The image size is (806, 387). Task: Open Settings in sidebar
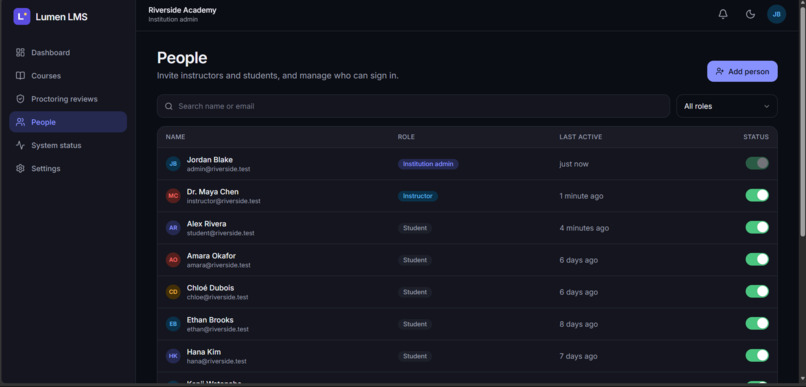pyautogui.click(x=68, y=168)
